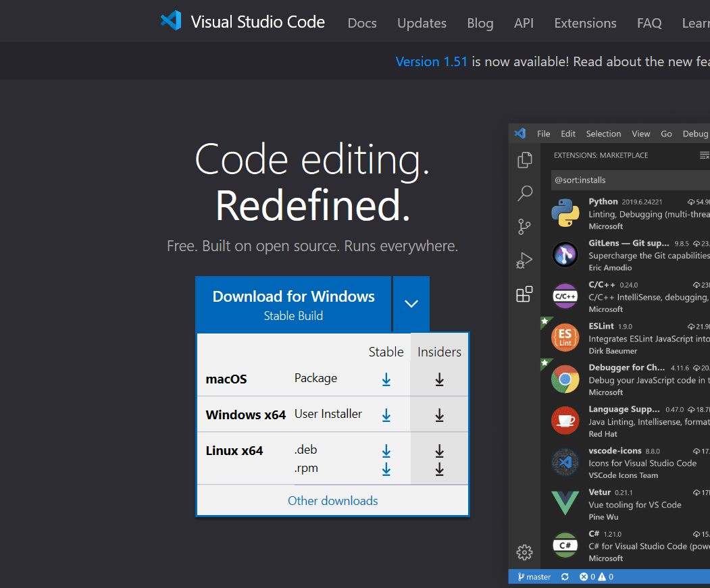710x588 pixels.
Task: Click the Java Language Support extension icon
Action: 565,421
